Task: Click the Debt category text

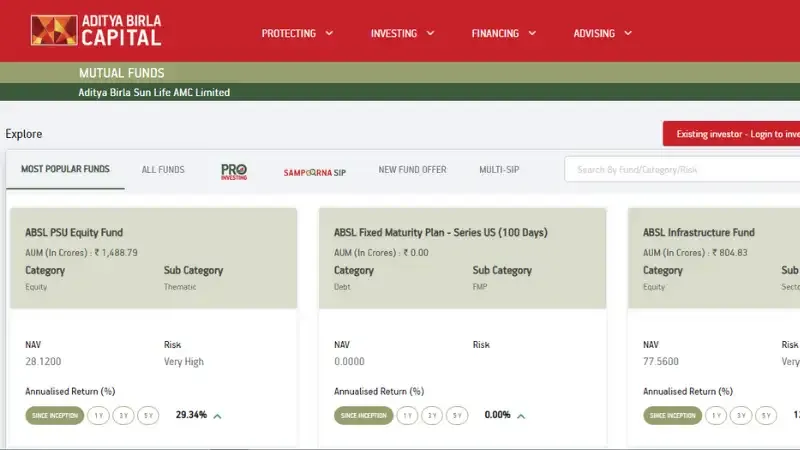Action: (342, 287)
